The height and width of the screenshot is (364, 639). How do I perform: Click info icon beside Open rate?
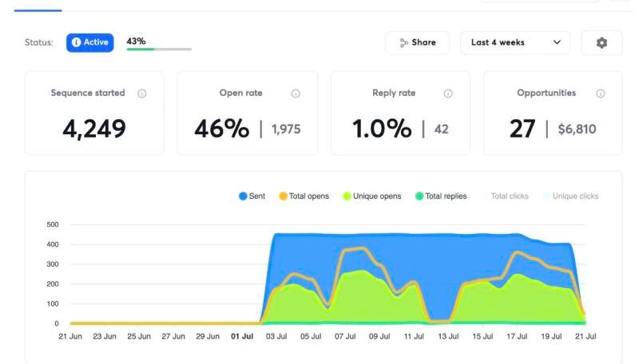coord(296,93)
